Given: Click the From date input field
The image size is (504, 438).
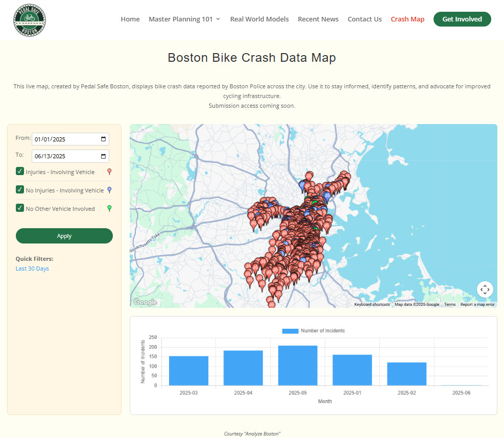Looking at the screenshot, I should (x=70, y=139).
